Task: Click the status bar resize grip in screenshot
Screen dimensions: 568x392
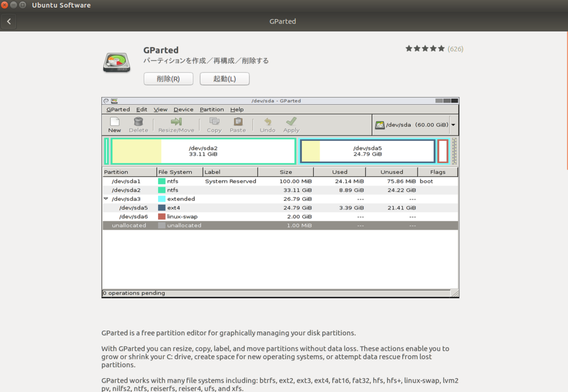Action: pyautogui.click(x=455, y=293)
